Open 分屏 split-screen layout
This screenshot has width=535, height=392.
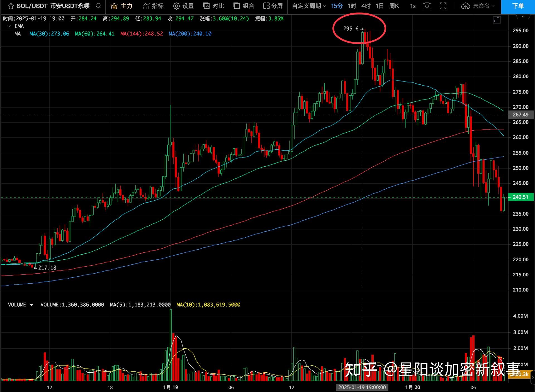pos(273,6)
